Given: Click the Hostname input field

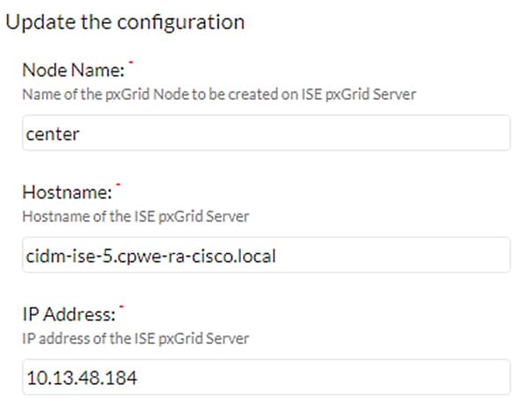Looking at the screenshot, I should click(266, 255).
